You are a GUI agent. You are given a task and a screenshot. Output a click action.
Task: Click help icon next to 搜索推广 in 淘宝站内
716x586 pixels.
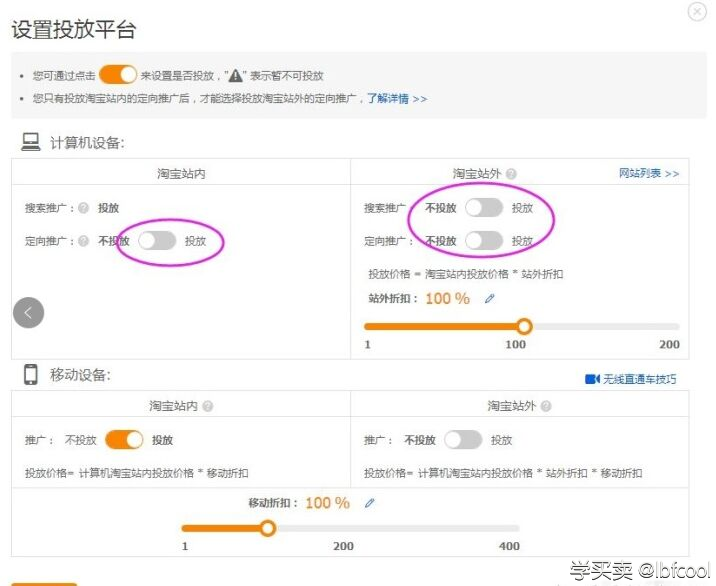point(83,208)
